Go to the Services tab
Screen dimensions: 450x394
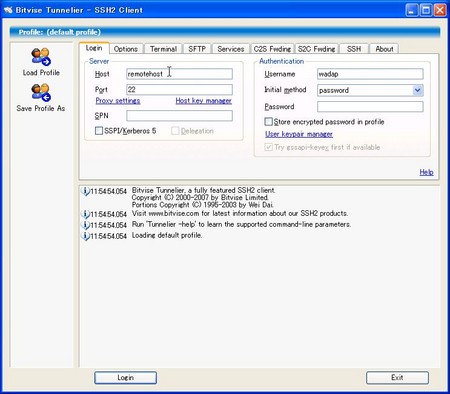point(231,49)
